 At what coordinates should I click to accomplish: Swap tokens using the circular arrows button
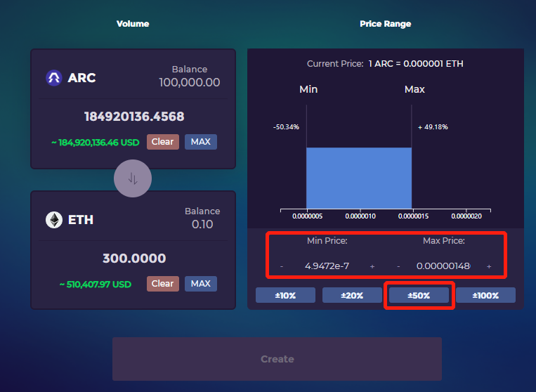click(x=133, y=178)
